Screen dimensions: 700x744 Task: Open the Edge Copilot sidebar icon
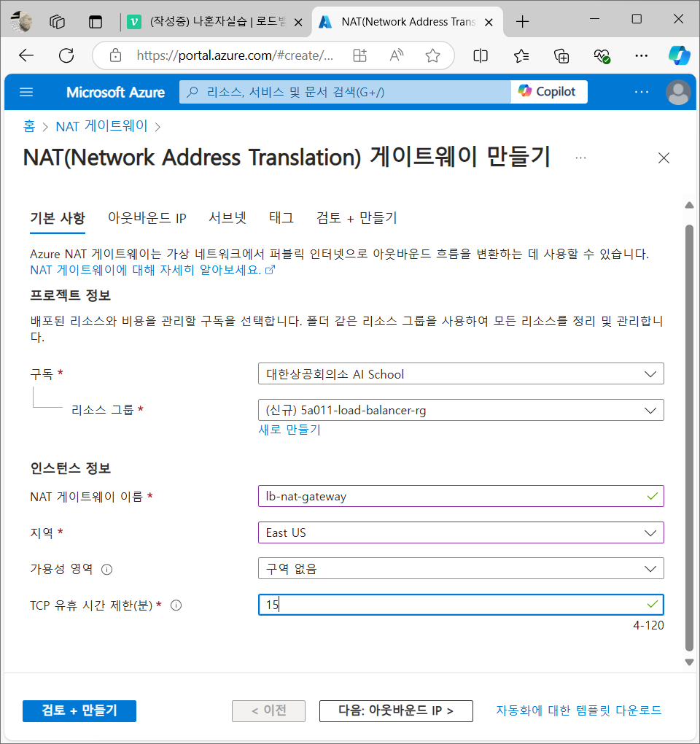[679, 55]
